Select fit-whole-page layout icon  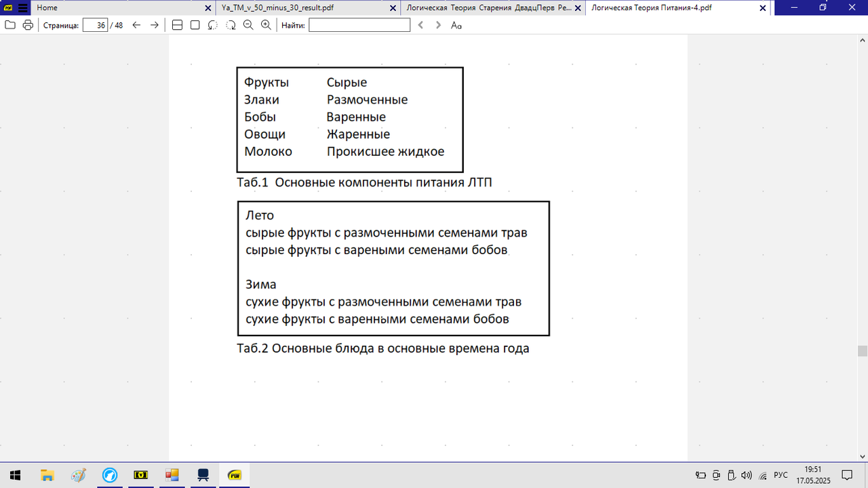195,25
